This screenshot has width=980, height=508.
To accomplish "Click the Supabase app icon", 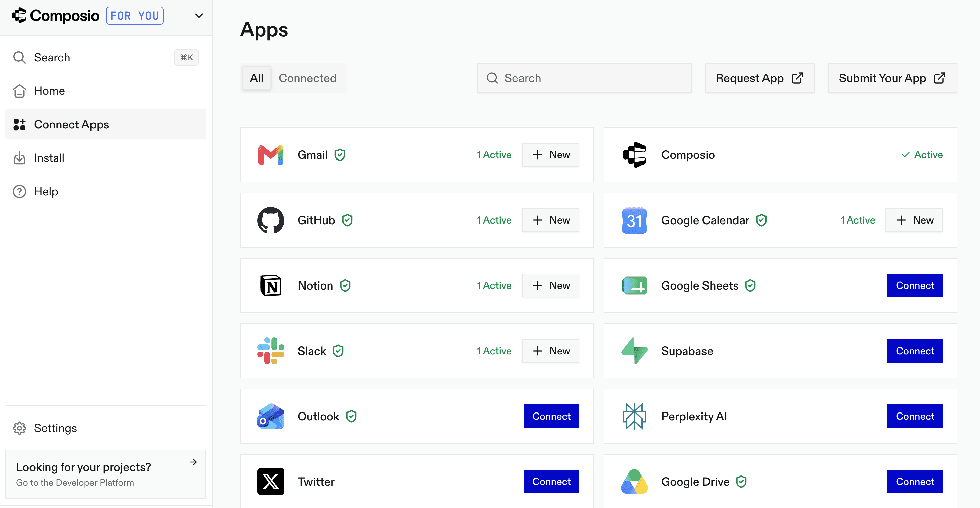I will pos(634,351).
